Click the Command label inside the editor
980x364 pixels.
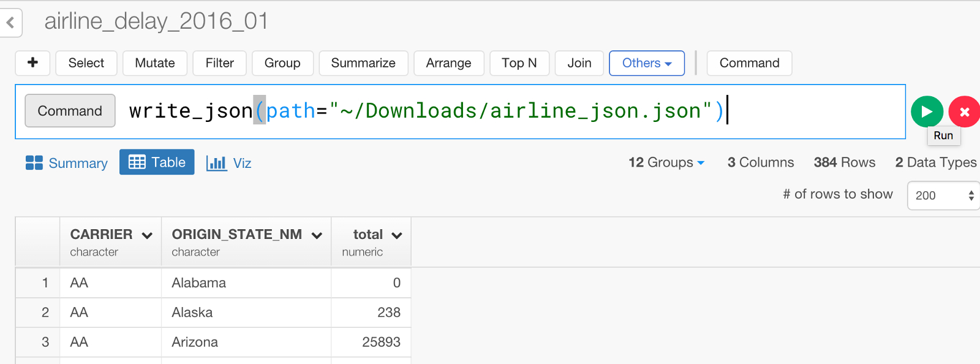tap(70, 111)
